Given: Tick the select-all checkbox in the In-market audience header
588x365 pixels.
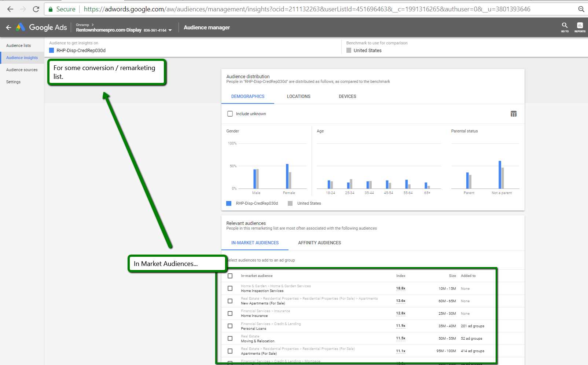Looking at the screenshot, I should [x=230, y=276].
